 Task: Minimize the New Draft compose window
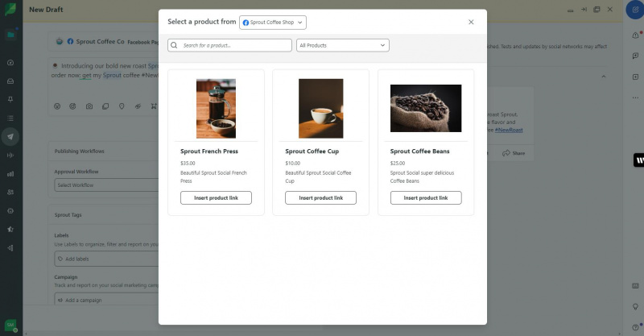click(571, 10)
